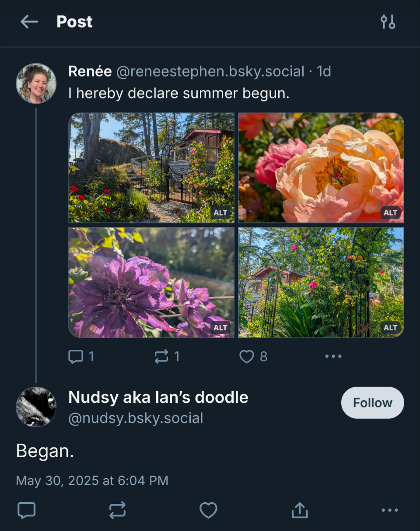420x531 pixels.
Task: Open more options for Nudsy's post
Action: [389, 510]
